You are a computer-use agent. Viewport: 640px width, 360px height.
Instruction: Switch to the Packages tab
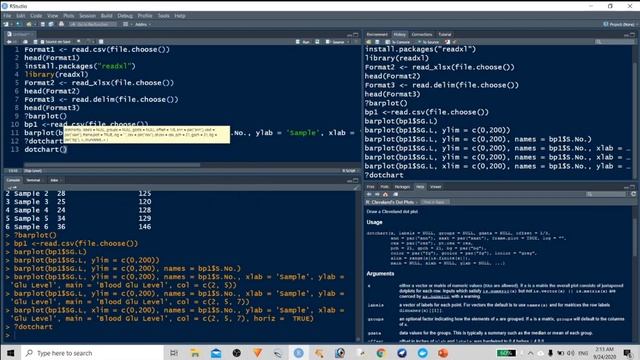[x=402, y=187]
